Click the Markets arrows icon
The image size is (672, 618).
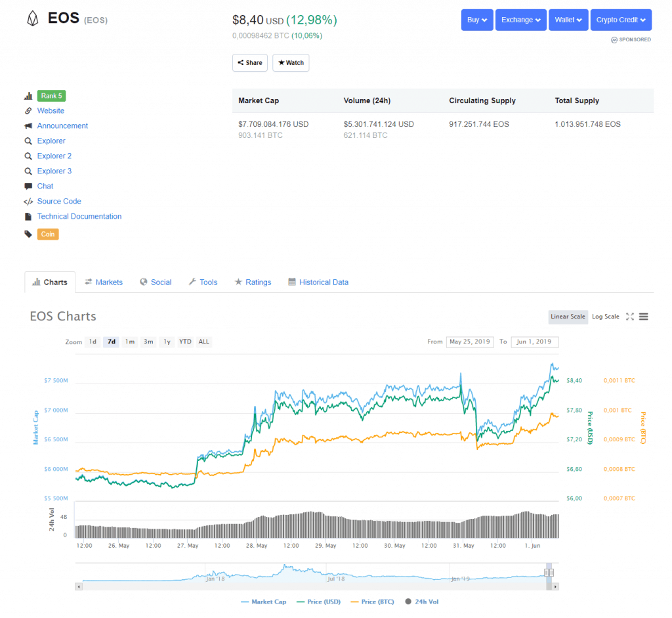(89, 282)
